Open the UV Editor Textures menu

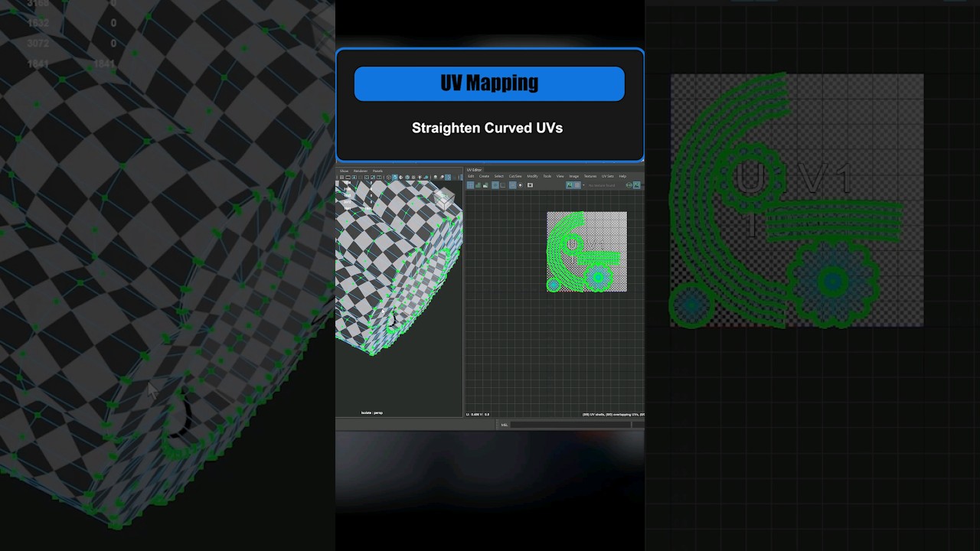590,176
